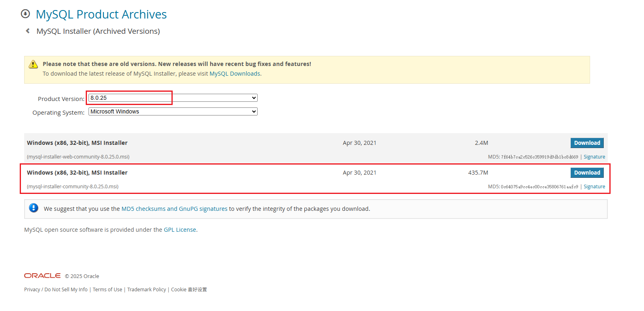Open the Operating System dropdown

point(173,111)
